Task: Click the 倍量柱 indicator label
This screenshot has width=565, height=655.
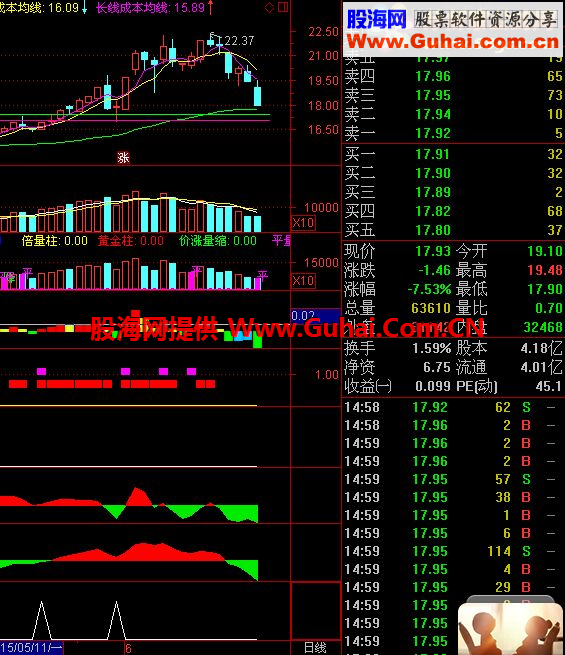Action: [38, 241]
